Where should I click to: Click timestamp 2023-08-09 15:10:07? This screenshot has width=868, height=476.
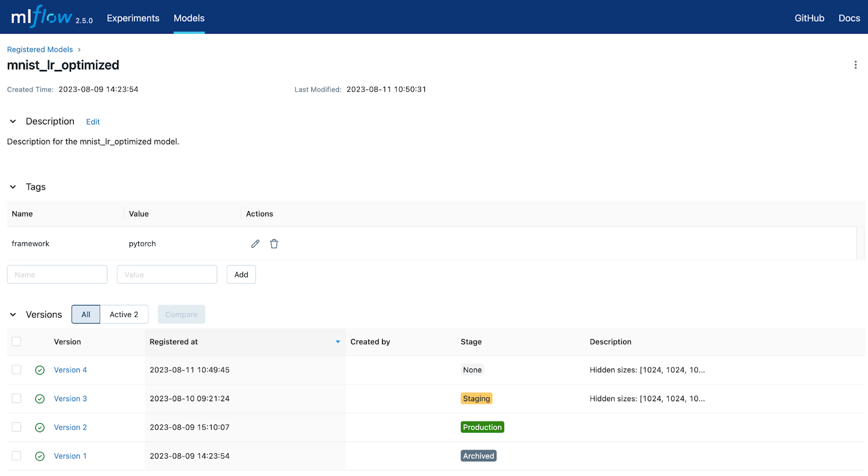pos(189,427)
